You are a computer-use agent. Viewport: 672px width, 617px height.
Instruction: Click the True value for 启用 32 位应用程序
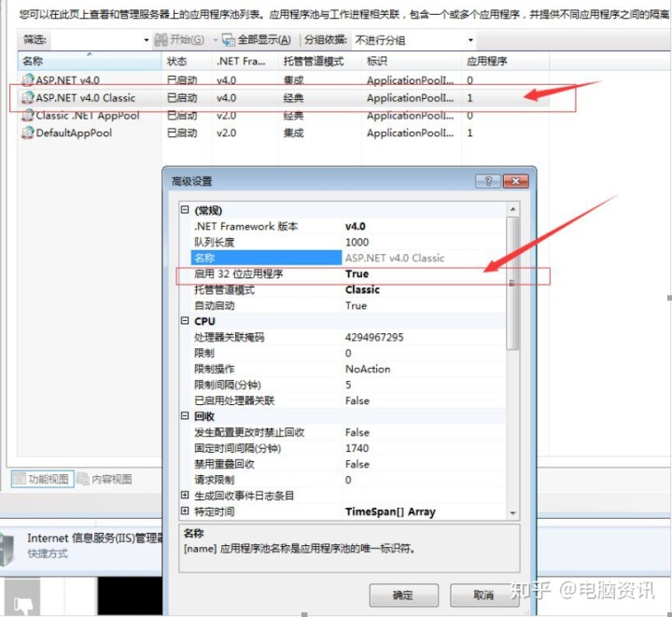click(x=357, y=273)
